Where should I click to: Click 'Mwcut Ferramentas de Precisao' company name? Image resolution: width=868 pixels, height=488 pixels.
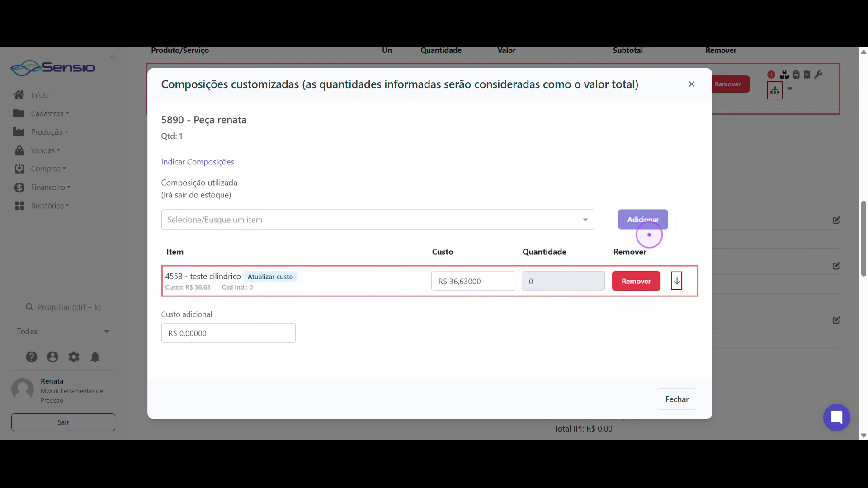[72, 396]
